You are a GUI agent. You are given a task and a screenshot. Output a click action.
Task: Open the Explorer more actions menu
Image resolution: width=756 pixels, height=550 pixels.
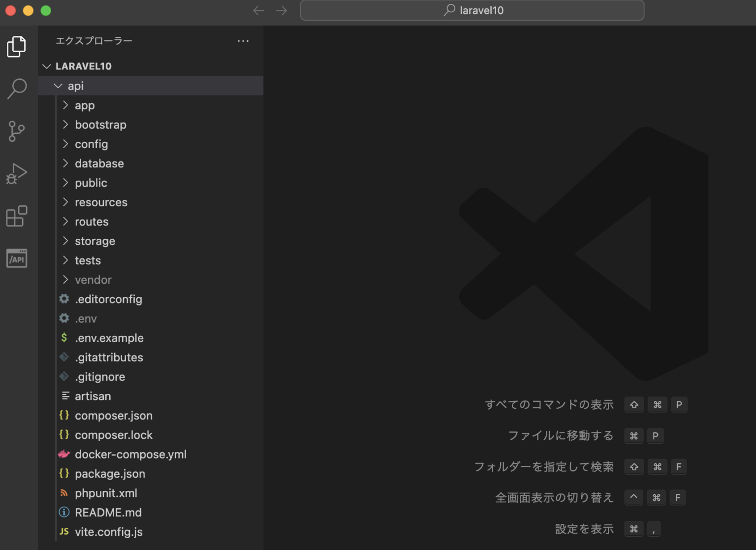(x=243, y=41)
